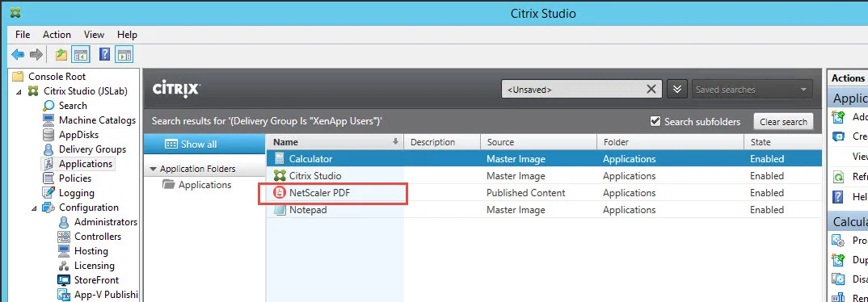
Task: Open the File menu
Action: click(x=23, y=34)
